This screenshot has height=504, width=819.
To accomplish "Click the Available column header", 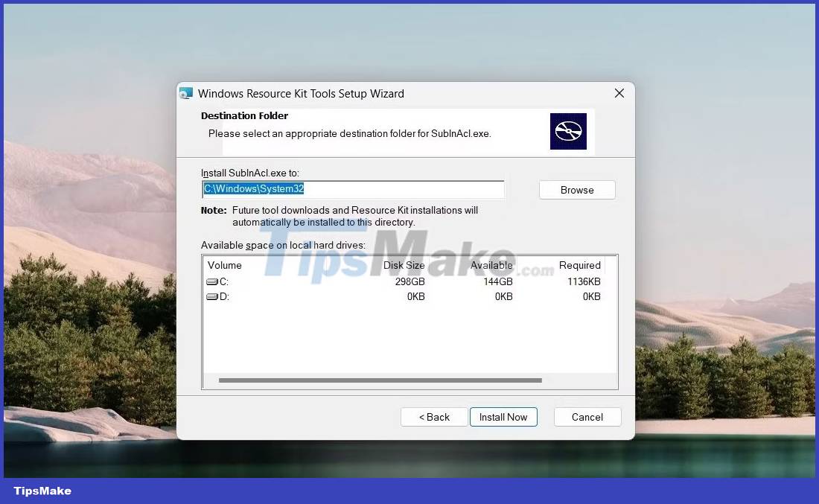I will pos(491,265).
